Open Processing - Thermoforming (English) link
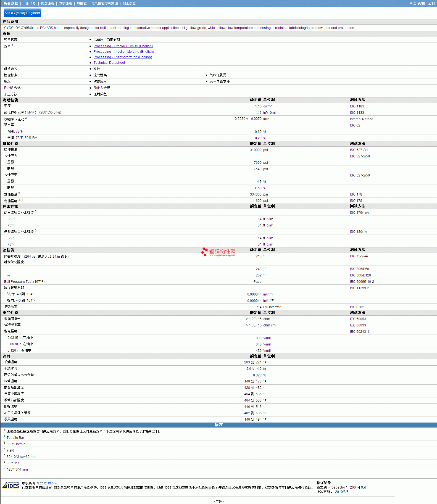 123,57
